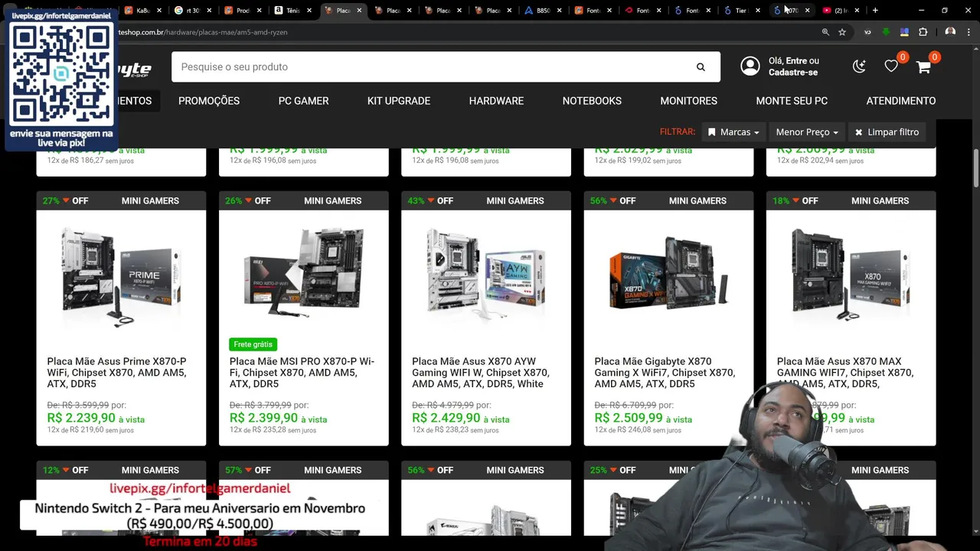Open the ATENDIMENTO menu
Viewport: 980px width, 551px height.
[901, 101]
